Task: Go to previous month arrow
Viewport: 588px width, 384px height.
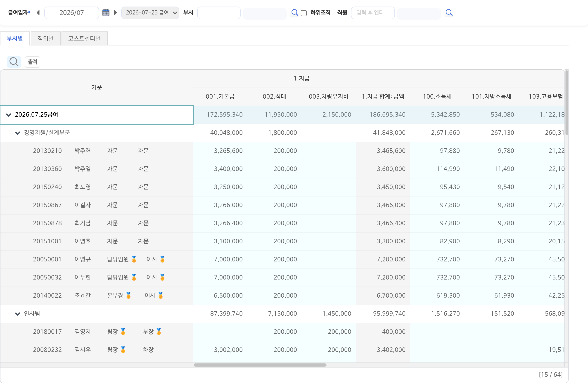Action: tap(38, 13)
